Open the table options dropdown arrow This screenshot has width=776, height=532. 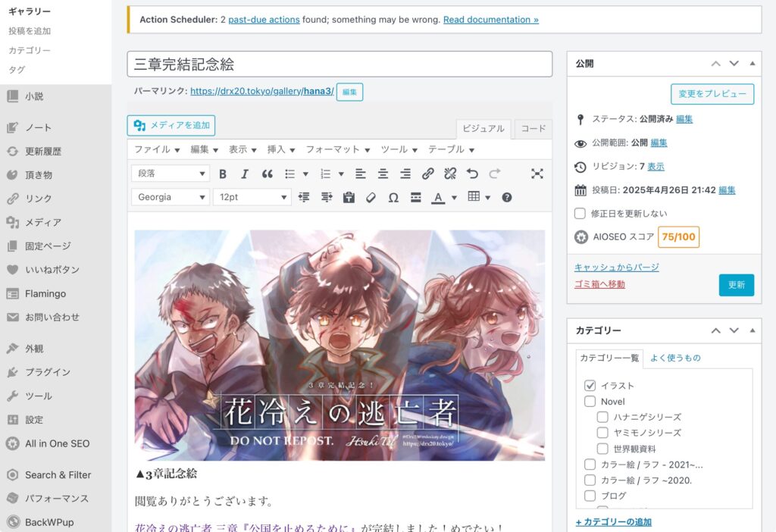click(488, 198)
